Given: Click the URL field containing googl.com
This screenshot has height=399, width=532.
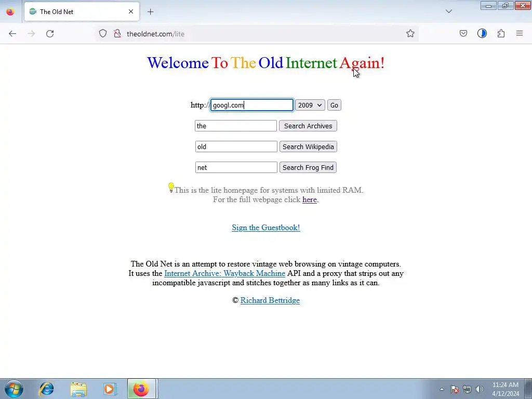Looking at the screenshot, I should pyautogui.click(x=252, y=105).
